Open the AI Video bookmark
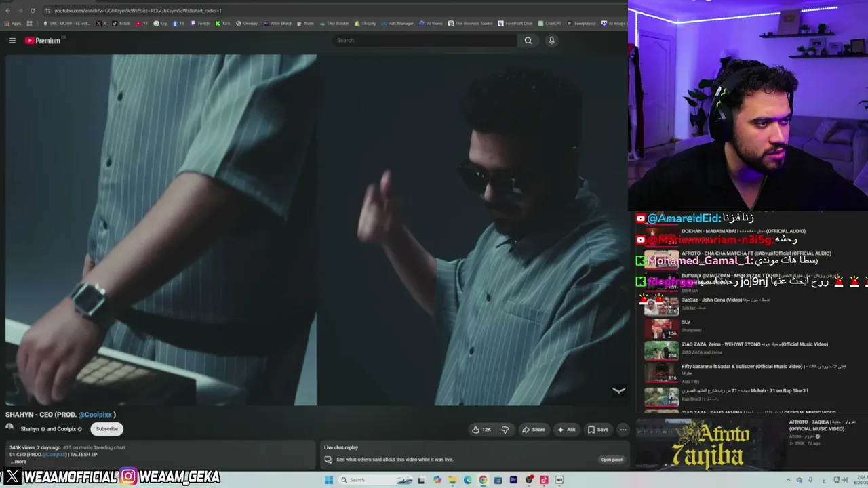 click(431, 24)
